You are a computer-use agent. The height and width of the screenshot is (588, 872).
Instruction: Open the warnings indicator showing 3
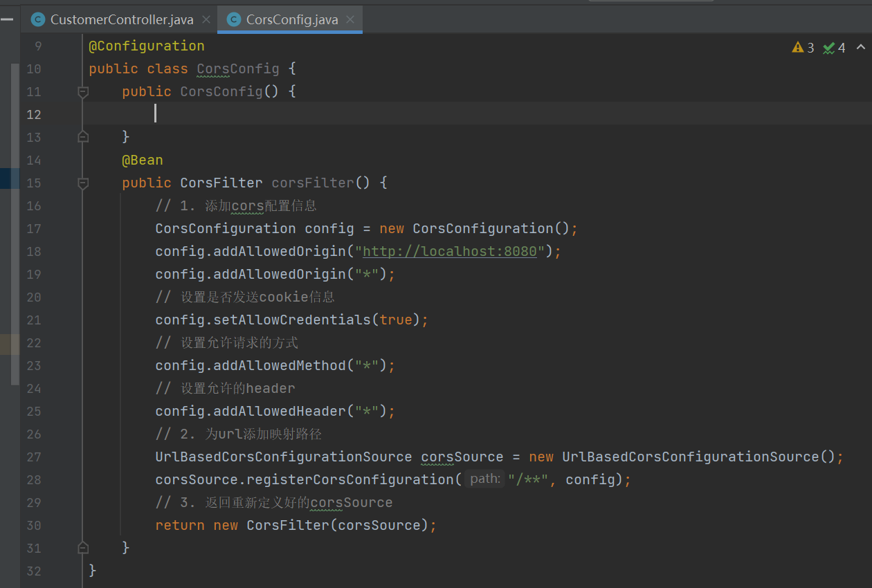(x=803, y=48)
